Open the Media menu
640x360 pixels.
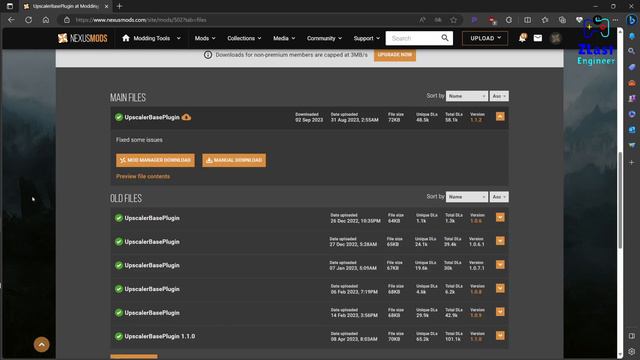tap(284, 38)
